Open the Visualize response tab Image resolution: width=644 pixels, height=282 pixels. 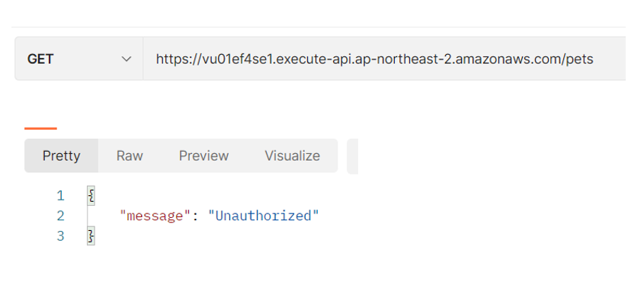[x=292, y=155]
